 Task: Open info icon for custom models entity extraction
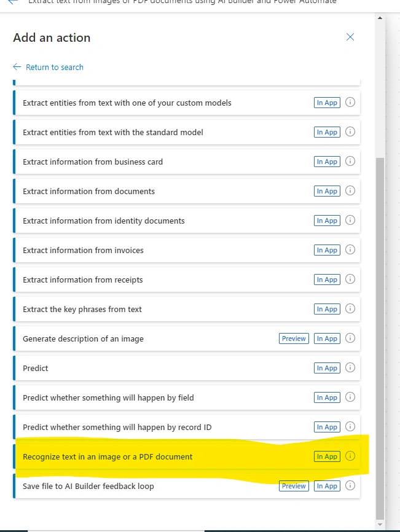[350, 102]
